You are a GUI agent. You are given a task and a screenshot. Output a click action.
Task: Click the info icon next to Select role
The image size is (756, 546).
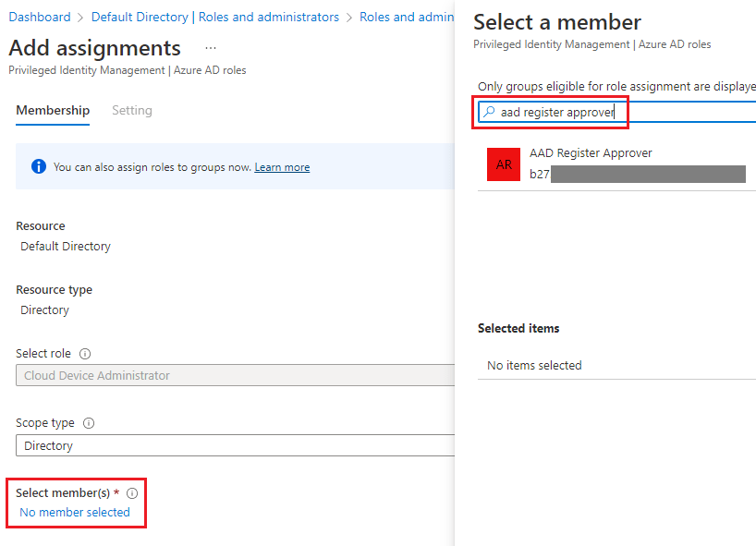pyautogui.click(x=85, y=354)
